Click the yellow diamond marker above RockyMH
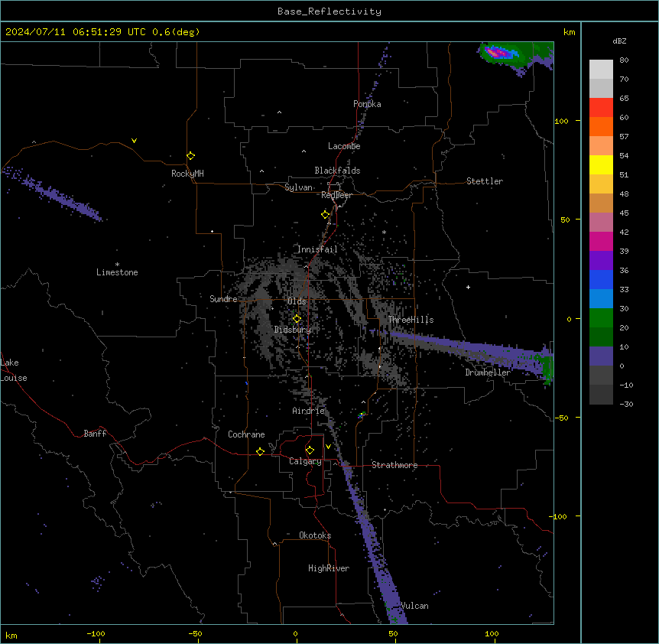659x644 pixels. tap(190, 156)
